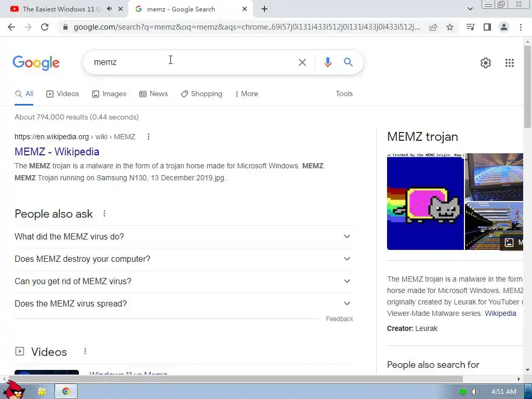
Task: Open the tunnel effect screenshot thumbnail
Action: click(494, 226)
